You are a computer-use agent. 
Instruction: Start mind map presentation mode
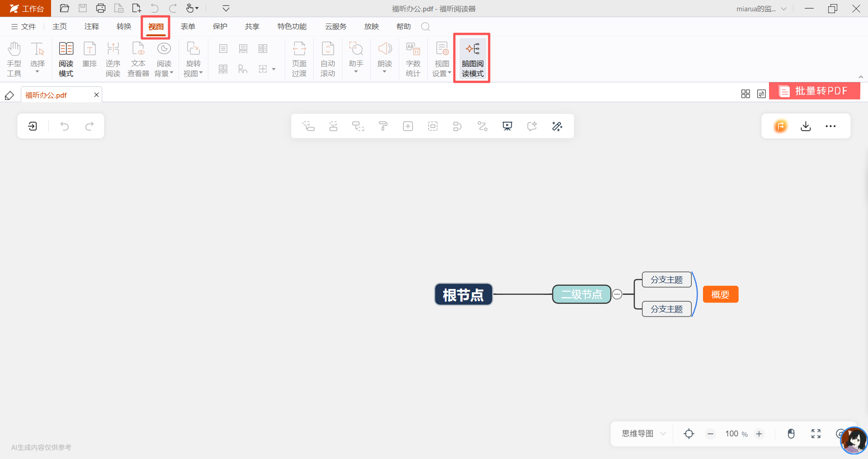point(507,126)
